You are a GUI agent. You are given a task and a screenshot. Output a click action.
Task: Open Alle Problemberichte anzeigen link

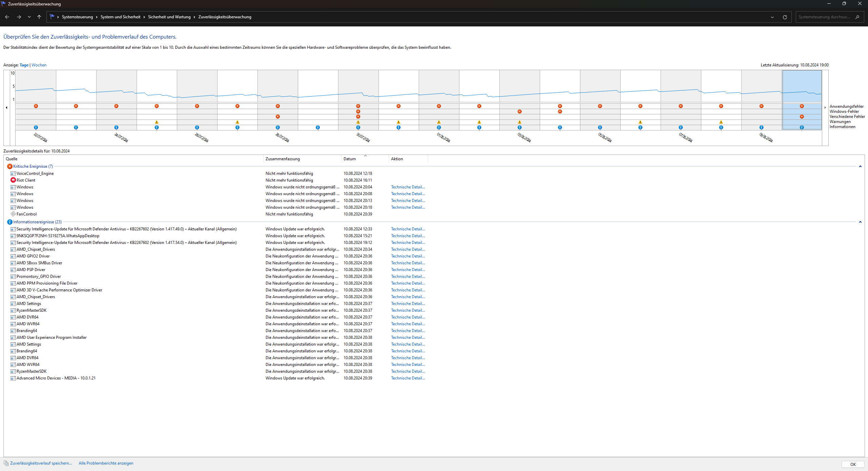pyautogui.click(x=106, y=463)
